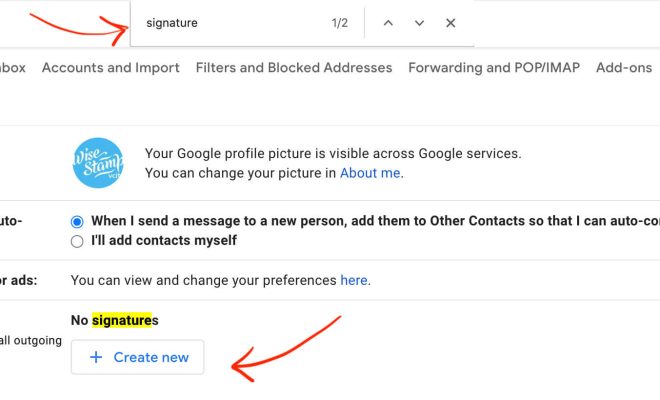
Task: Open the About me link
Action: coord(370,173)
